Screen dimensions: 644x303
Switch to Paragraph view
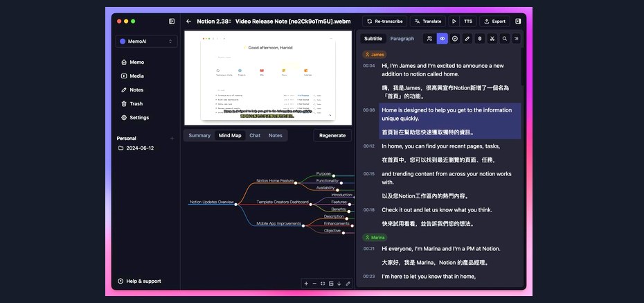point(402,39)
